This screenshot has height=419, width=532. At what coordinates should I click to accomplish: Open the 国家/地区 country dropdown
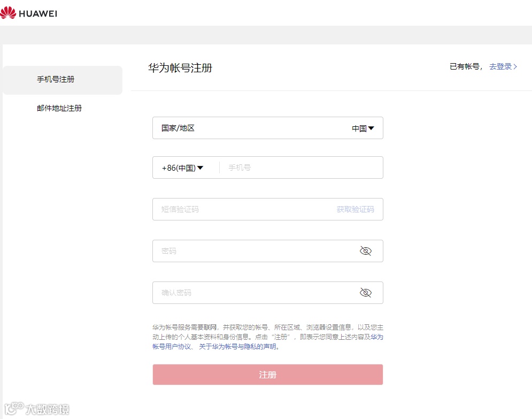363,128
